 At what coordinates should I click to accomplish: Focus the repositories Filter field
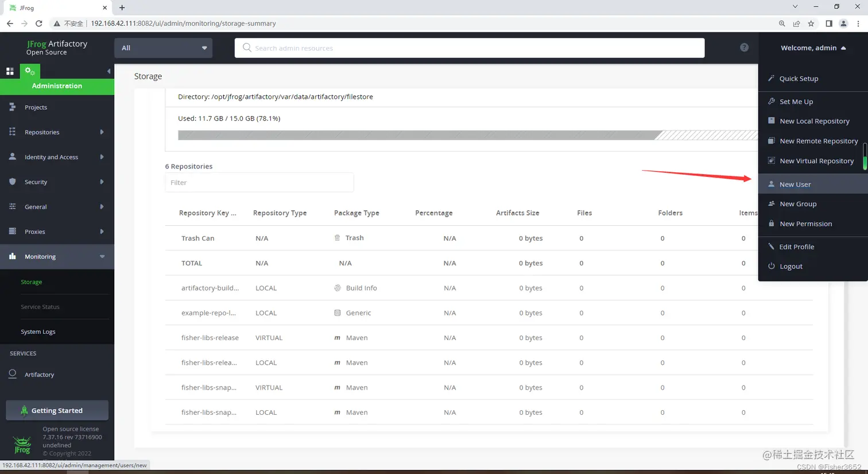pos(259,183)
